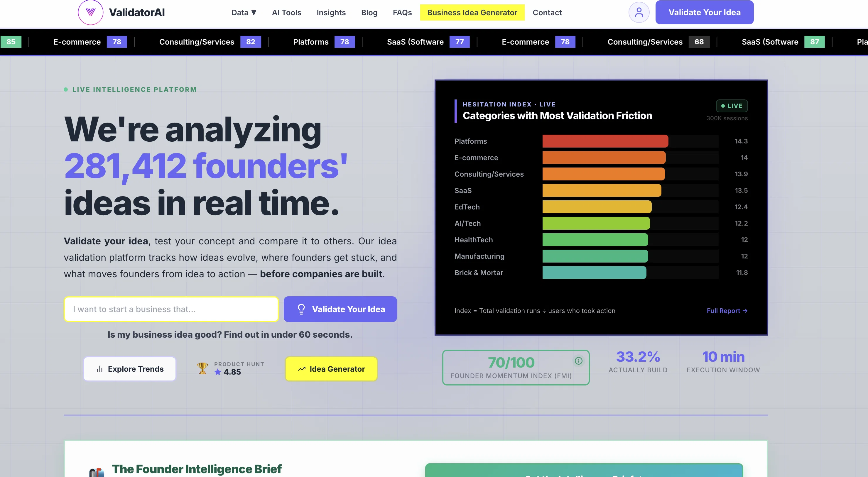Click the ValidatorAI brand name
Image resolution: width=868 pixels, height=477 pixels.
(x=136, y=12)
